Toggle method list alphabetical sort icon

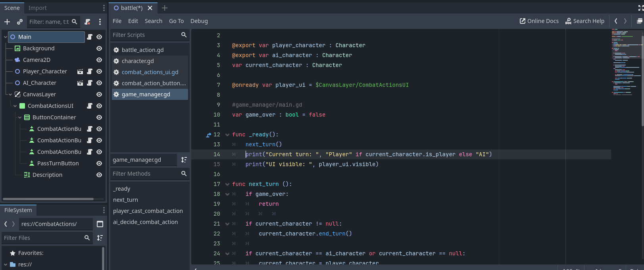pos(184,160)
